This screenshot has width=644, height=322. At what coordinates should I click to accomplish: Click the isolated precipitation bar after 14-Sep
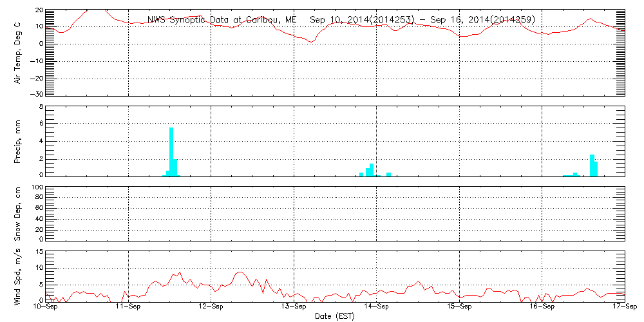coord(388,174)
